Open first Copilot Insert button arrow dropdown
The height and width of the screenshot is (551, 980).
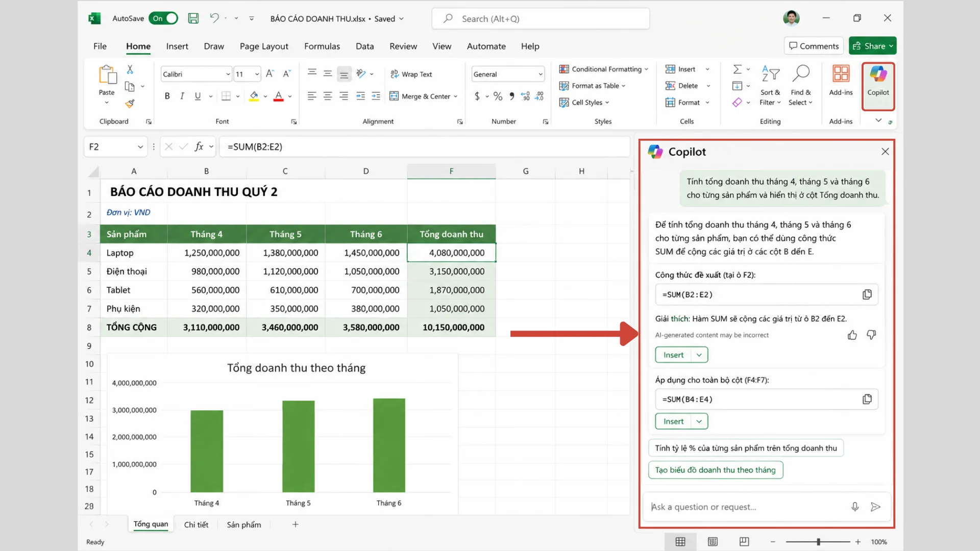pyautogui.click(x=699, y=355)
